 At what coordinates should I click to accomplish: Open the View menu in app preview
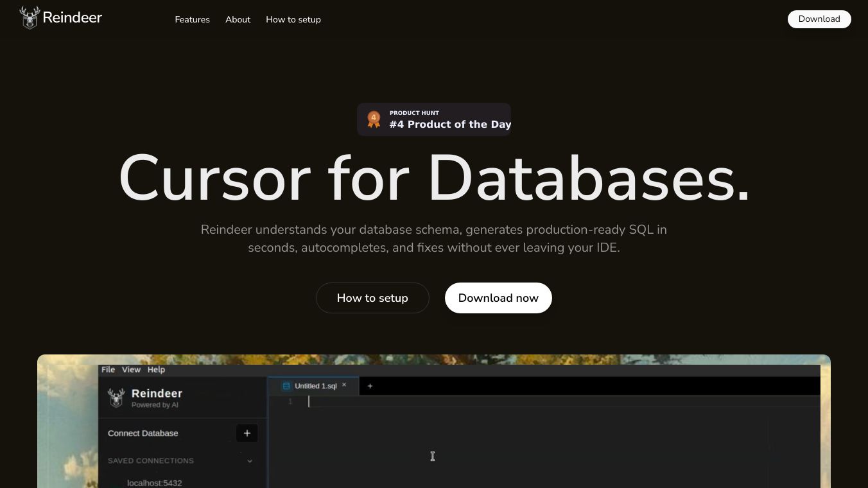click(131, 369)
